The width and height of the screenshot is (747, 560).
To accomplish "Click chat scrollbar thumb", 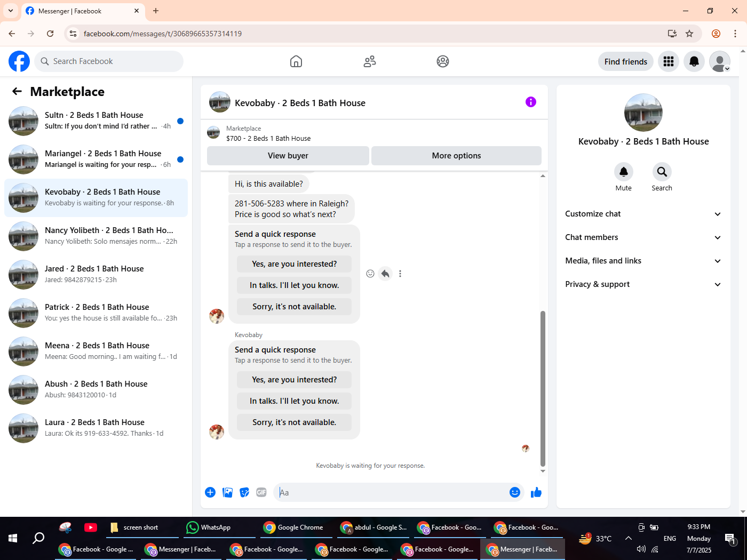I will coord(543,388).
